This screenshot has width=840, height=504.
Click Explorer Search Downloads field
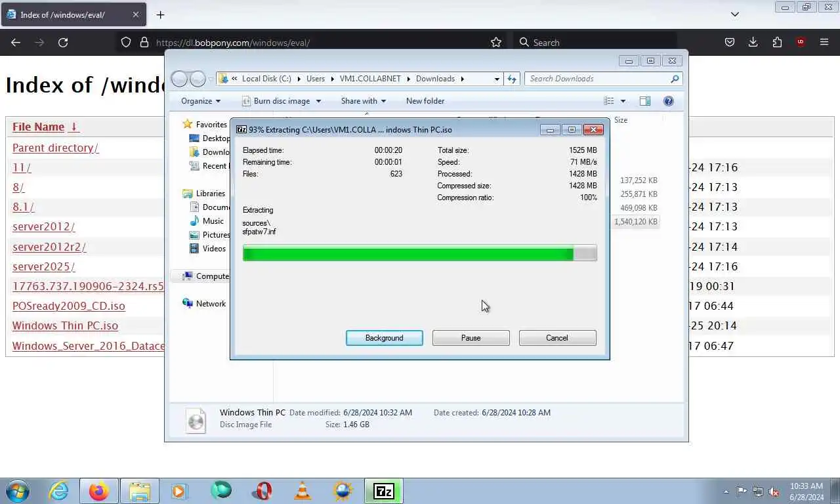coord(603,79)
